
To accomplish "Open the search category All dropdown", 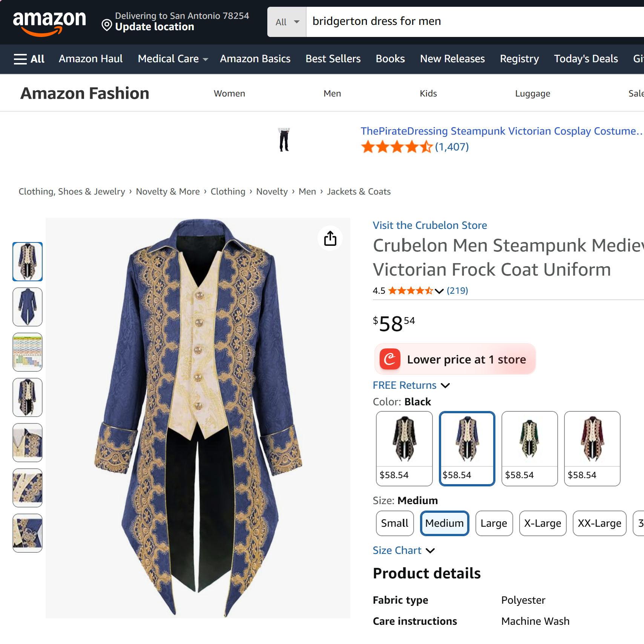I will (287, 22).
